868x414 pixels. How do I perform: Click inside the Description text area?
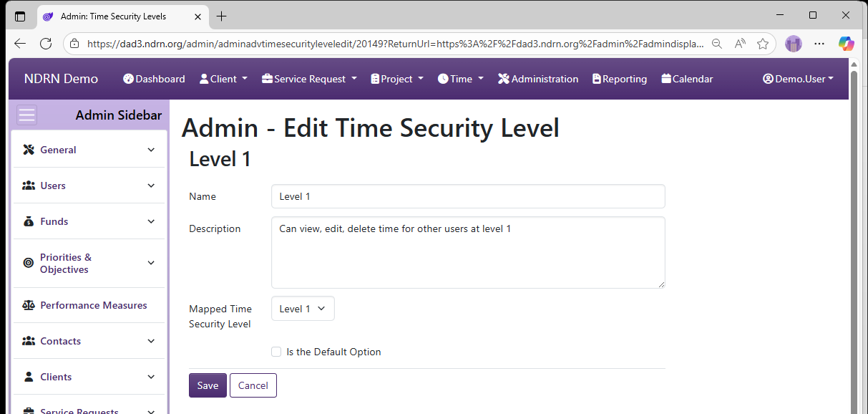[468, 253]
